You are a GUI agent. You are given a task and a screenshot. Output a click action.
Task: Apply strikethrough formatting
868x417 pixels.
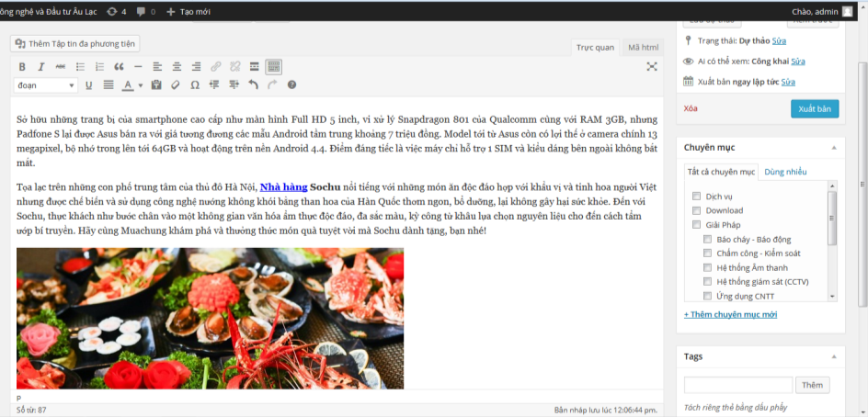pyautogui.click(x=61, y=67)
